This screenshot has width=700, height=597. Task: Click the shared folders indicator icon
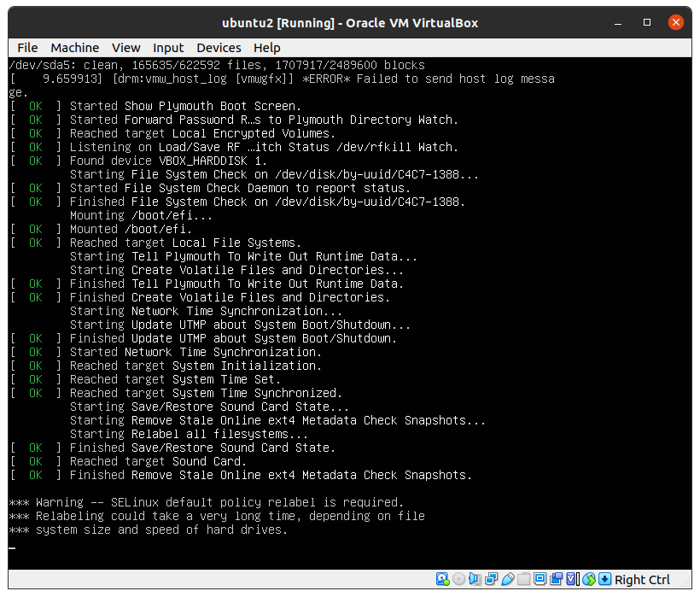[x=523, y=579]
